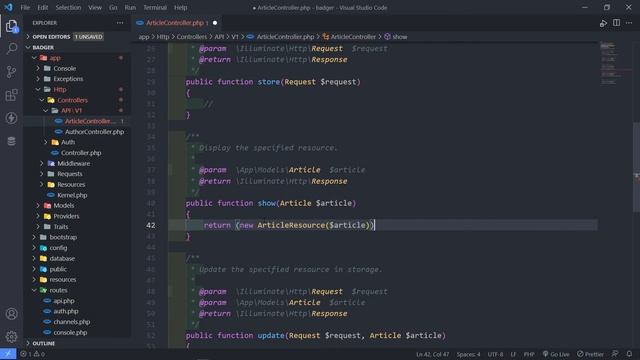Click the Prettier status bar item
The height and width of the screenshot is (360, 640).
590,354
